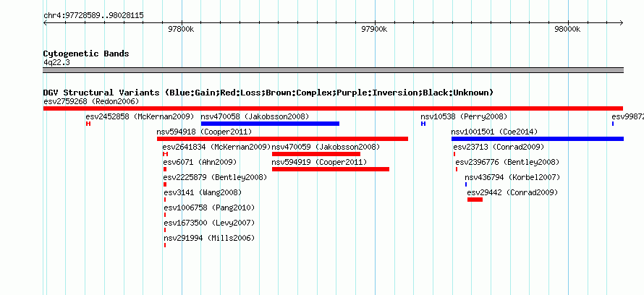
Task: Click the gray 4q22.3 cytogenetic band bar
Action: pos(333,70)
